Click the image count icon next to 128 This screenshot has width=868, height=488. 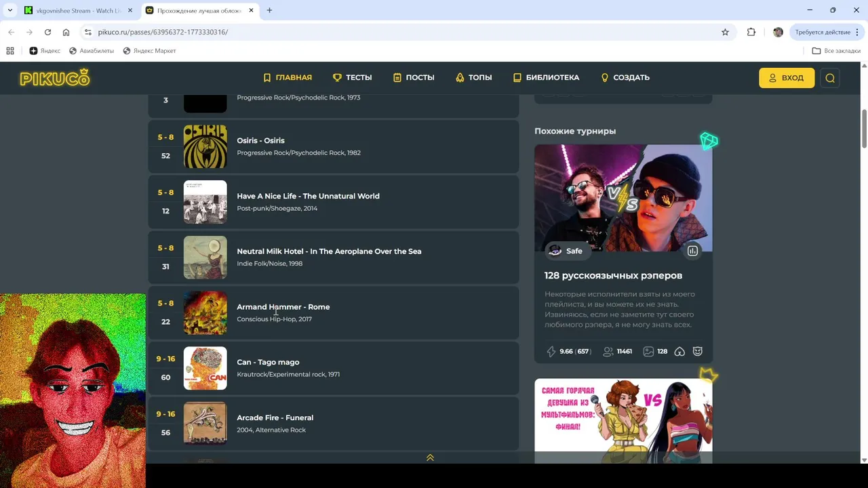tap(648, 352)
